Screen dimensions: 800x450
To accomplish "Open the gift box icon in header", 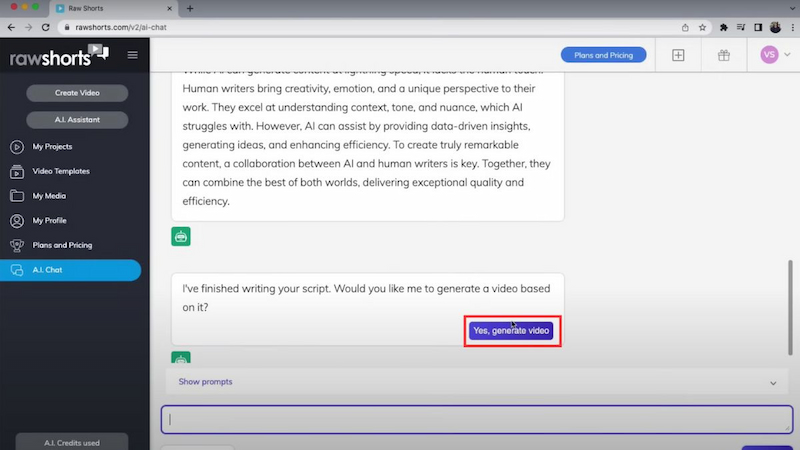I will click(723, 55).
